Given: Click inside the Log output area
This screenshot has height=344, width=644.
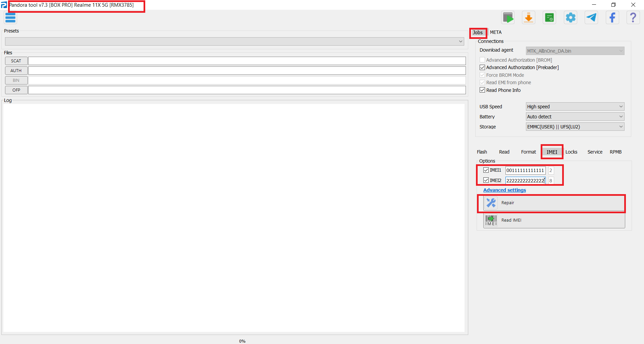Looking at the screenshot, I should [x=234, y=218].
